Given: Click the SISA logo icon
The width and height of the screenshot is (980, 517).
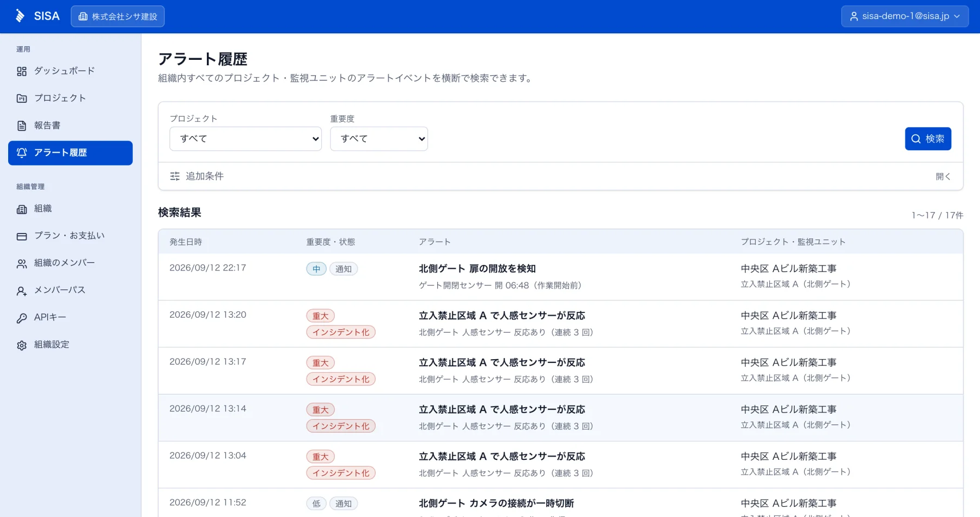Looking at the screenshot, I should 20,16.
